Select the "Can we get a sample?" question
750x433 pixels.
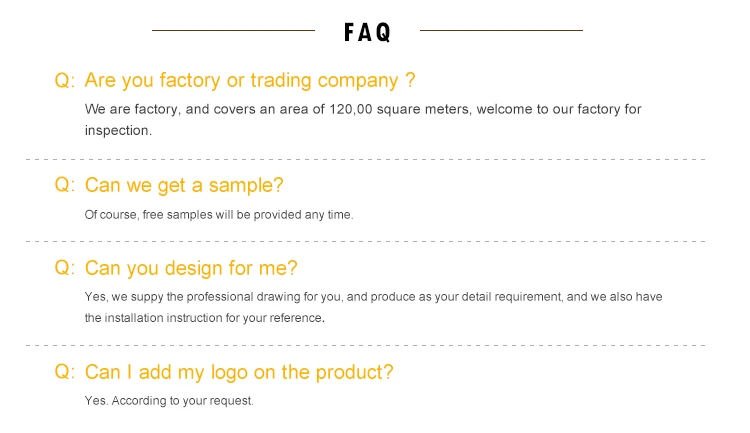point(184,185)
